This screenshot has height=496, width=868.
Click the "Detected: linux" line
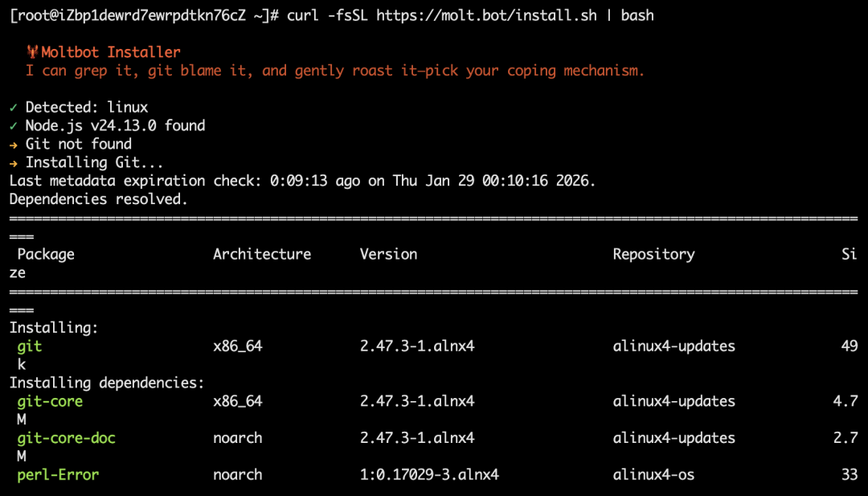click(87, 108)
